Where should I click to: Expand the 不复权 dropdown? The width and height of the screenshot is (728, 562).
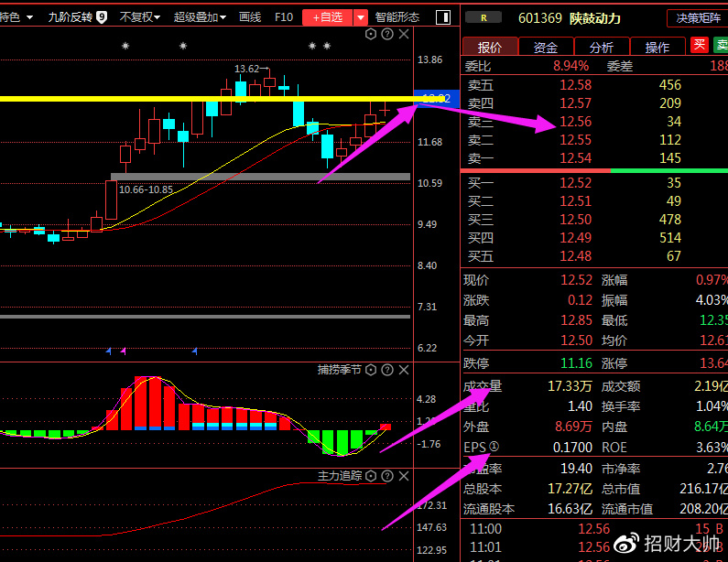[x=139, y=17]
